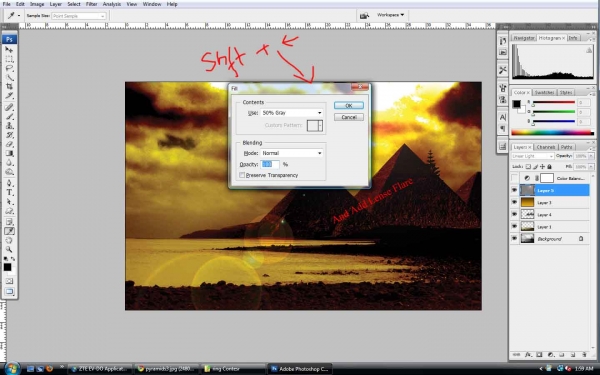Select the Healing Brush tool
This screenshot has width=600, height=375.
click(x=9, y=107)
